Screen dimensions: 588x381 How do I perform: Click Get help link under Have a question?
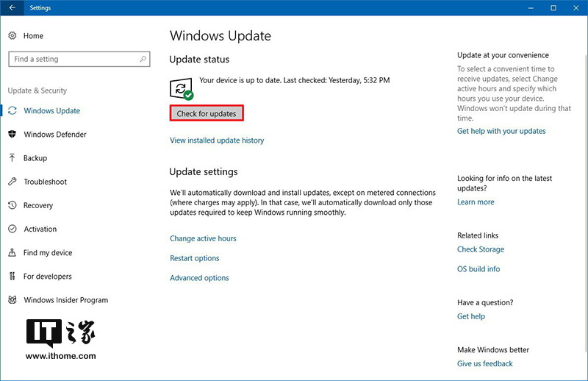[x=470, y=316]
